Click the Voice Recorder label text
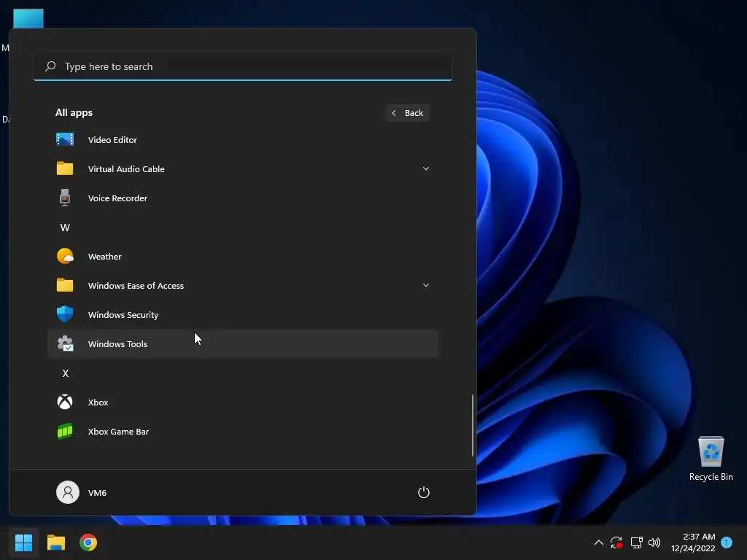747x560 pixels. coord(117,198)
